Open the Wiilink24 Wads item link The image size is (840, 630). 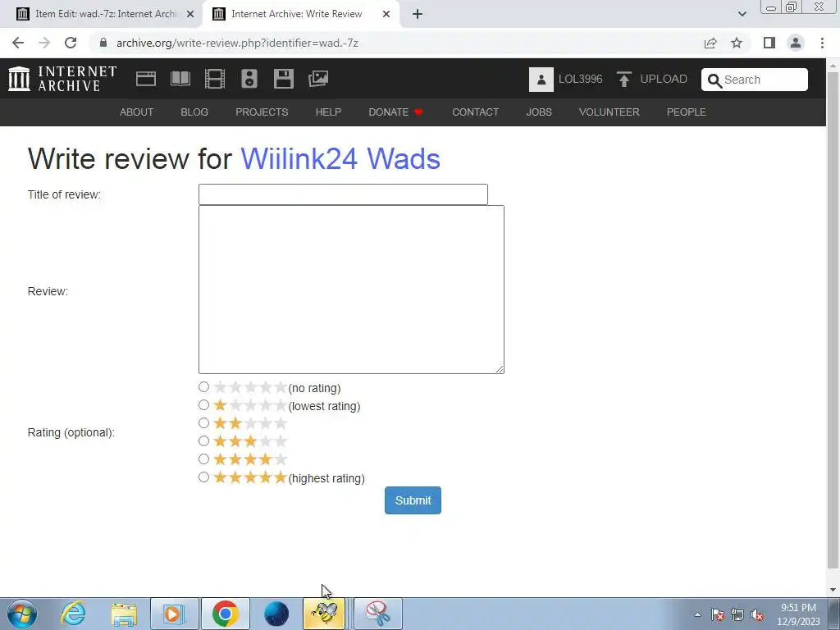340,158
